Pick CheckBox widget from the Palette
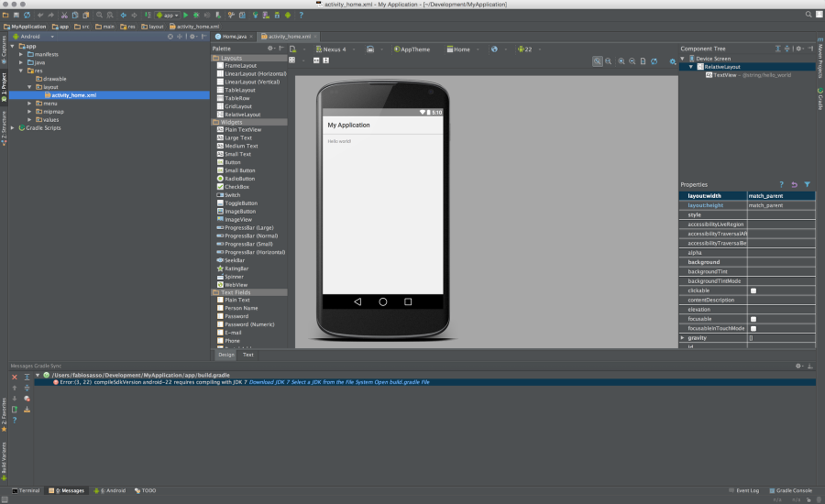825x504 pixels. tap(233, 187)
